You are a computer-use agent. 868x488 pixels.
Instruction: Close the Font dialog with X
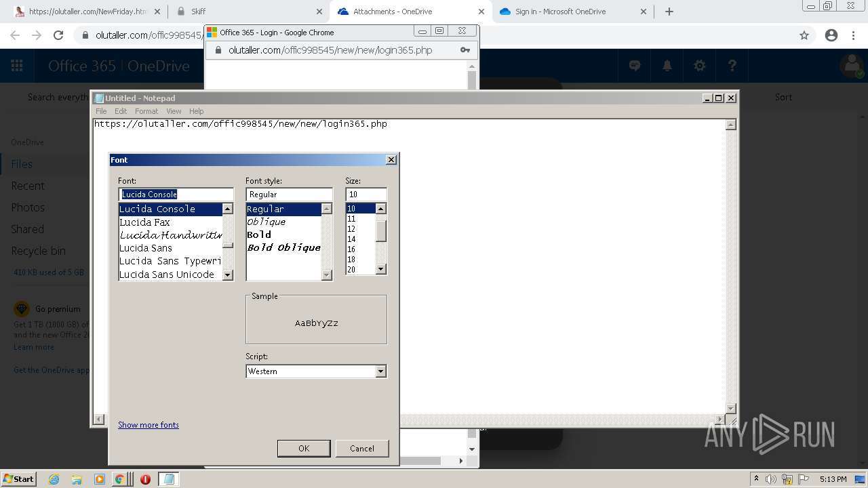coord(391,160)
